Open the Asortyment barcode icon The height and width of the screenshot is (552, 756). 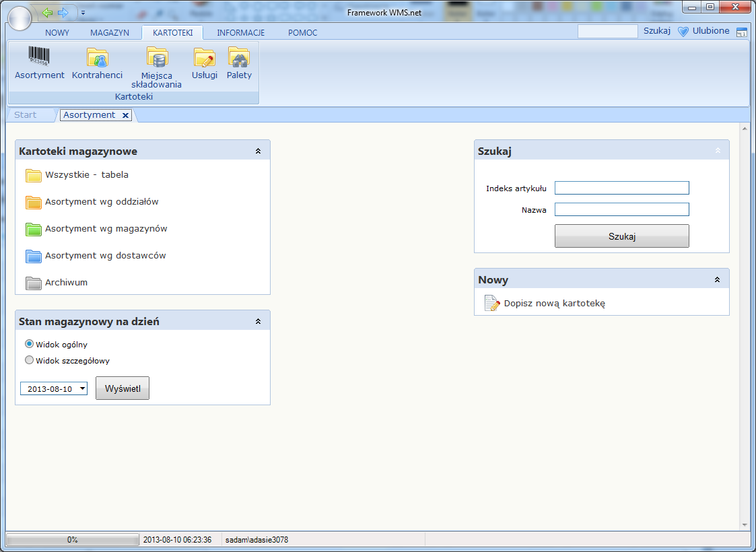click(x=39, y=57)
